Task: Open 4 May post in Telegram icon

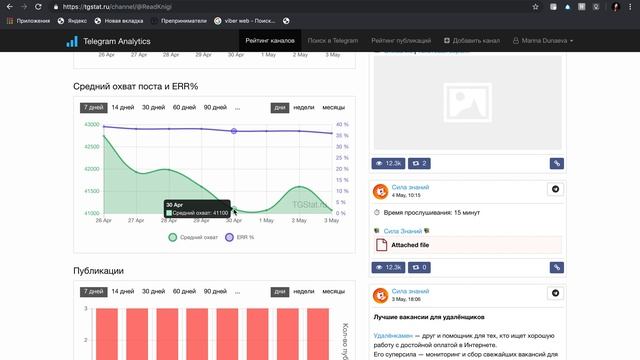Action: coord(555,189)
